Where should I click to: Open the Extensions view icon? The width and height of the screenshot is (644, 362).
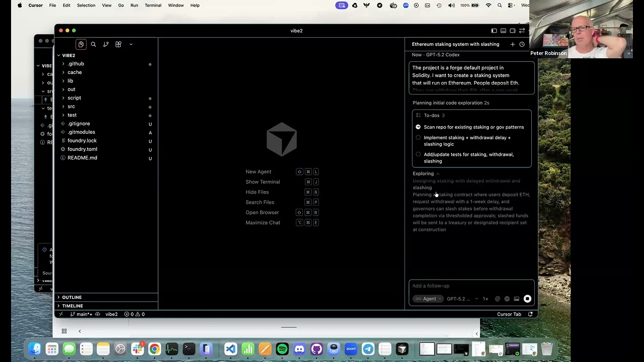118,44
